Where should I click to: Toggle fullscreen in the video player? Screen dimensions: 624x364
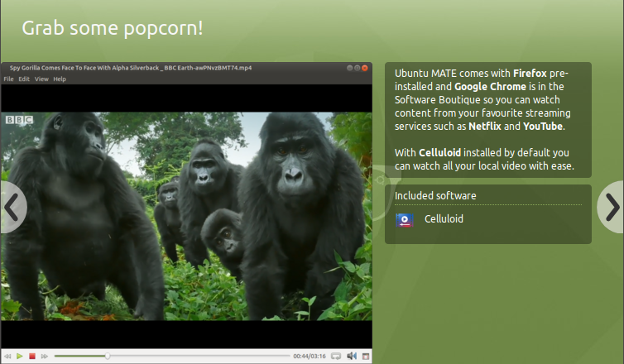tap(365, 356)
